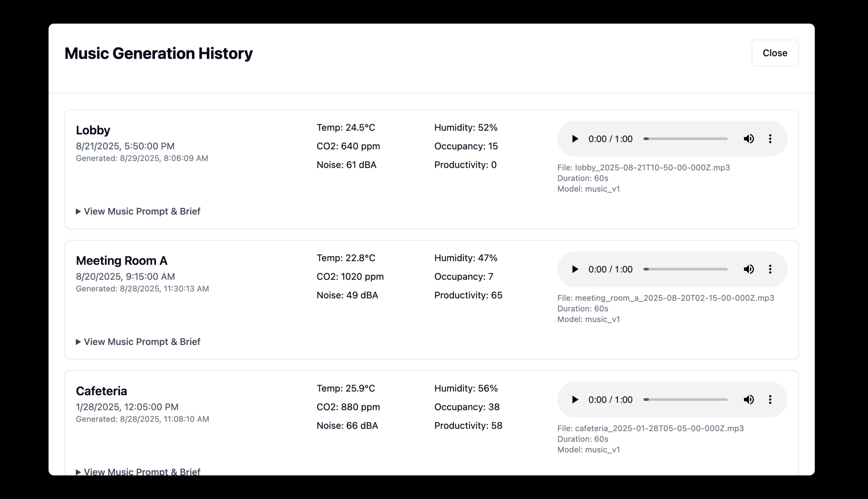Seek within the Lobby audio progress bar

click(686, 139)
